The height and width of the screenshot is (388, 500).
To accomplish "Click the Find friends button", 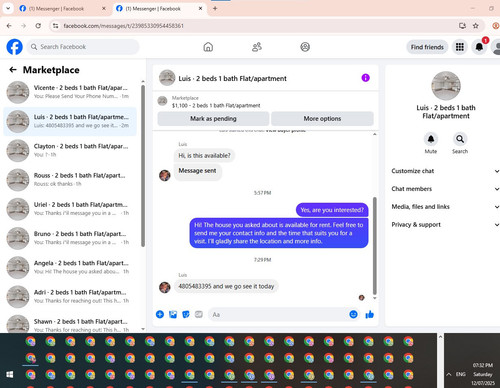I will [x=427, y=47].
